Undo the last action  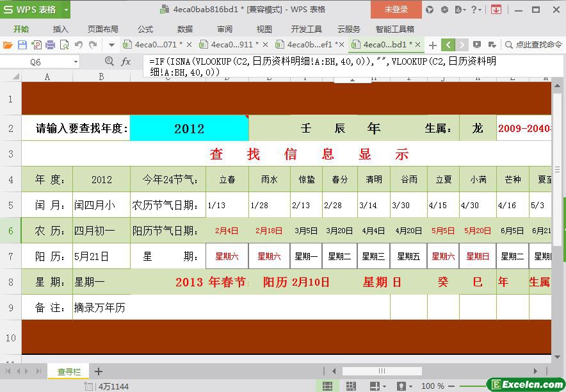79,45
